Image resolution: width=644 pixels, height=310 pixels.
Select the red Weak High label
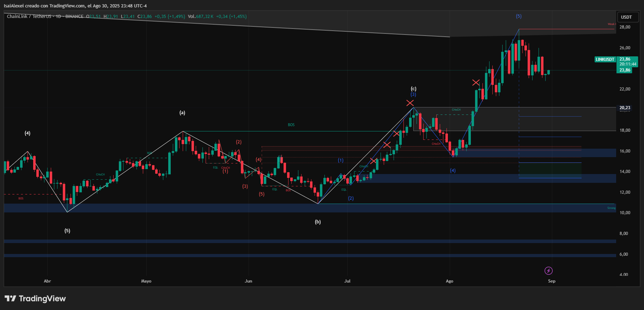(611, 24)
